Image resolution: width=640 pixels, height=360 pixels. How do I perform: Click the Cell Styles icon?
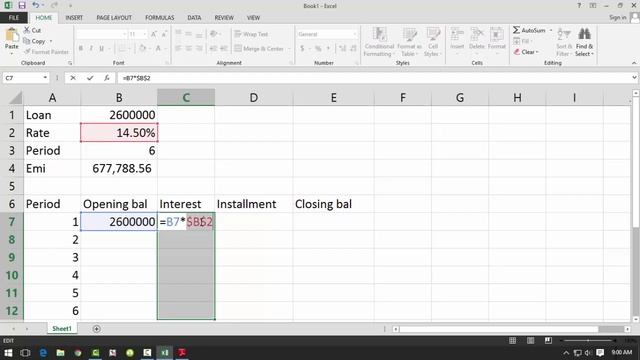[433, 34]
